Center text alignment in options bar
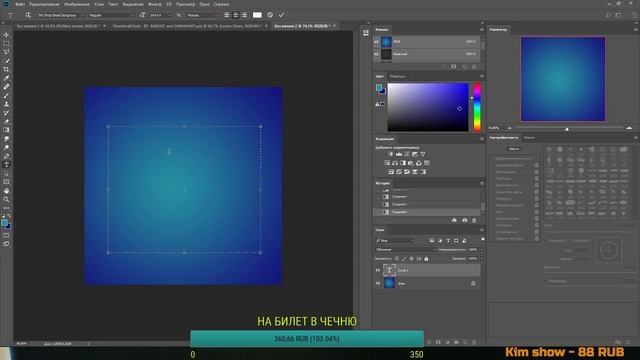 (x=236, y=15)
